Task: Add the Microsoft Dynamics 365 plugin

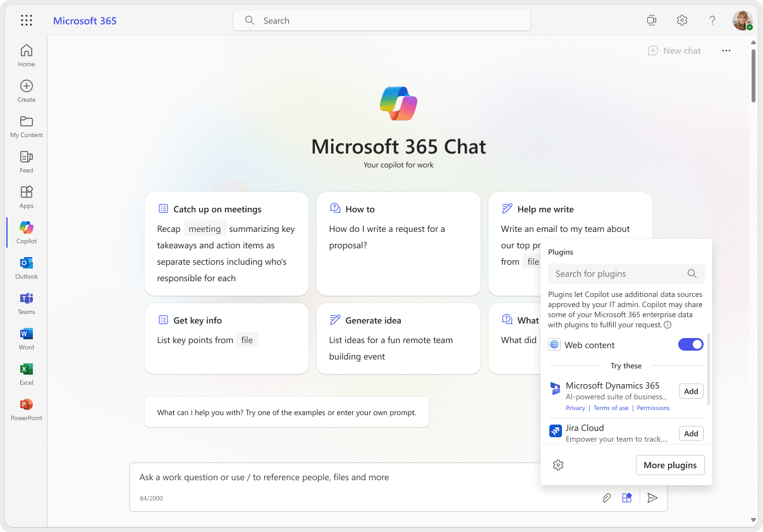Action: pyautogui.click(x=691, y=391)
